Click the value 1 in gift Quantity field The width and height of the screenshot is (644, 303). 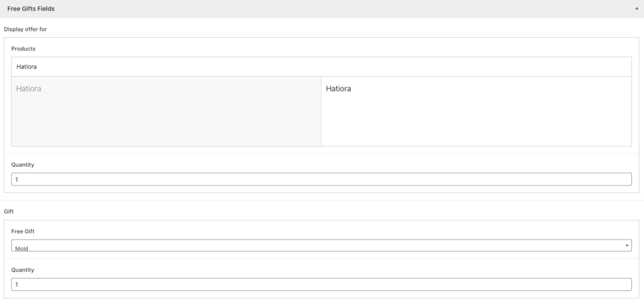tap(17, 285)
